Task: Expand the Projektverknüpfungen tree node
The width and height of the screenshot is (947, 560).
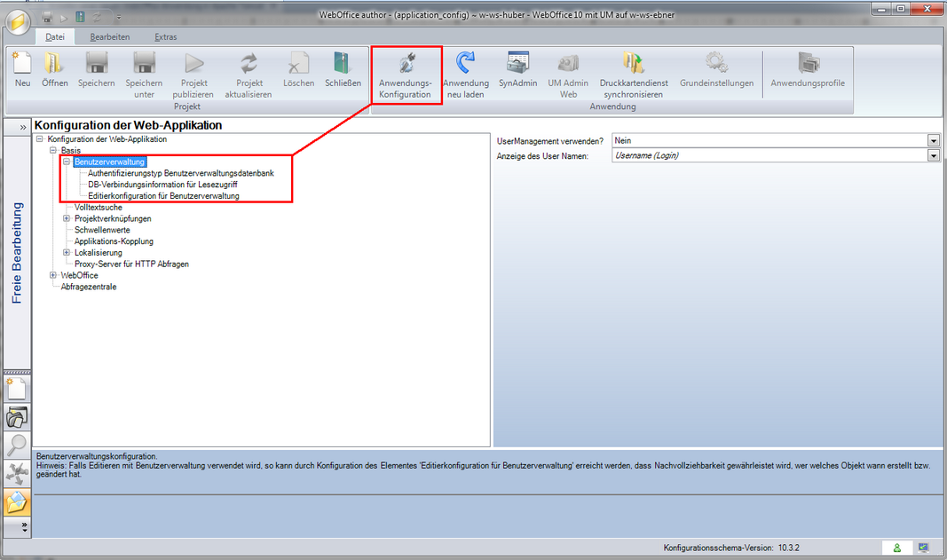Action: point(67,218)
